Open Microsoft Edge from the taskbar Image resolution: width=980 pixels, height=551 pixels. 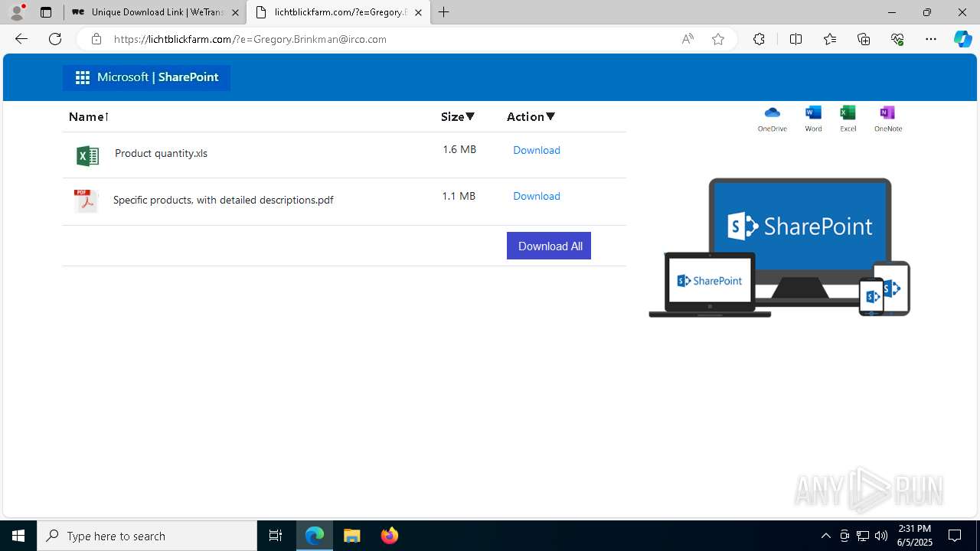[x=315, y=536]
